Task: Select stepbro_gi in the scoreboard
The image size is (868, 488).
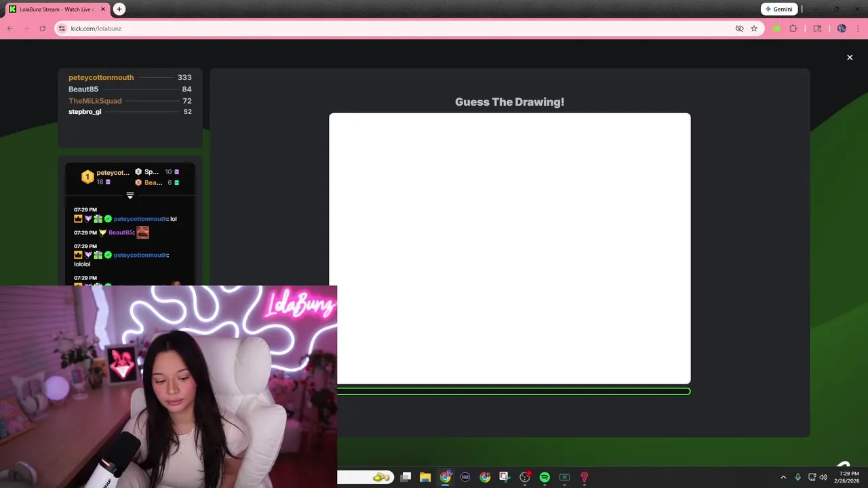Action: coord(85,112)
